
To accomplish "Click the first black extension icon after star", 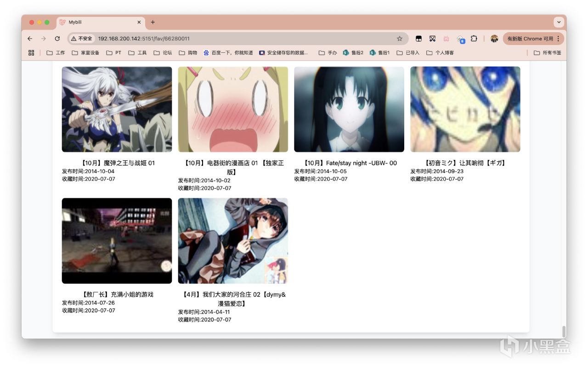I will [418, 39].
